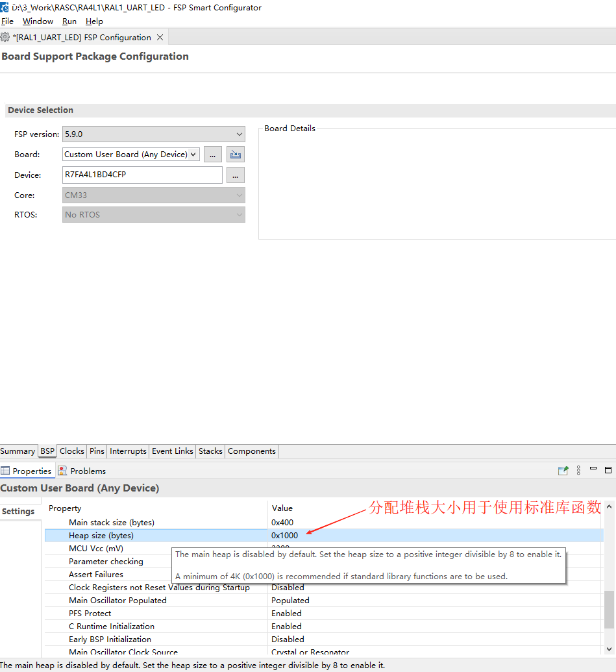The width and height of the screenshot is (616, 672).
Task: Close the FSP Configuration editor tab
Action: (160, 37)
